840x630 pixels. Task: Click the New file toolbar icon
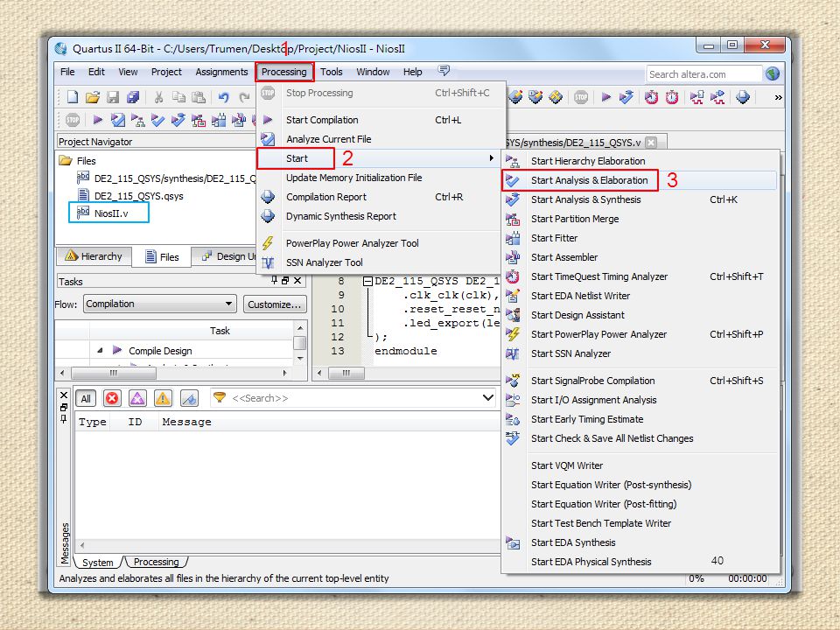pyautogui.click(x=73, y=97)
